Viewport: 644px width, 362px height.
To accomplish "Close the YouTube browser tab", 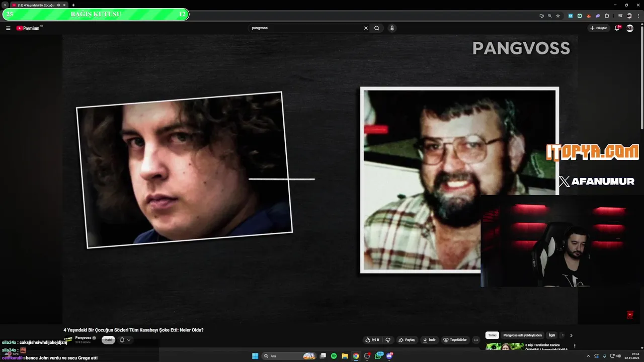I will pyautogui.click(x=64, y=5).
